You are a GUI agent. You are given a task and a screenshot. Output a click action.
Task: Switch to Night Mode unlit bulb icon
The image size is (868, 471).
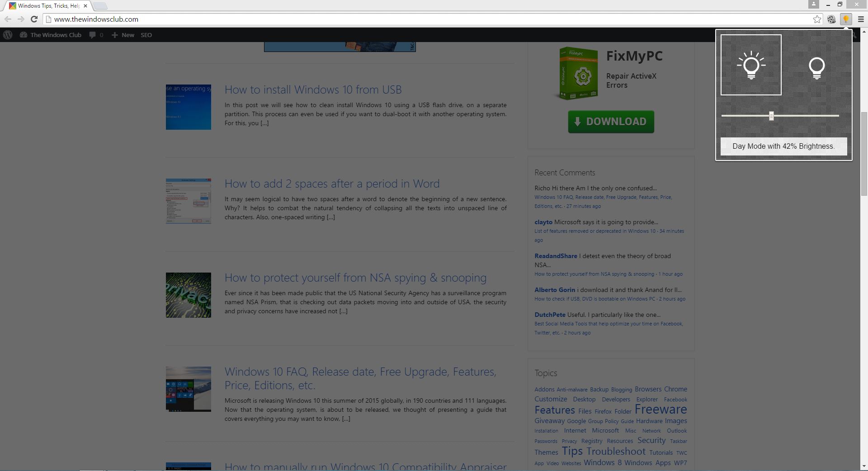(816, 68)
